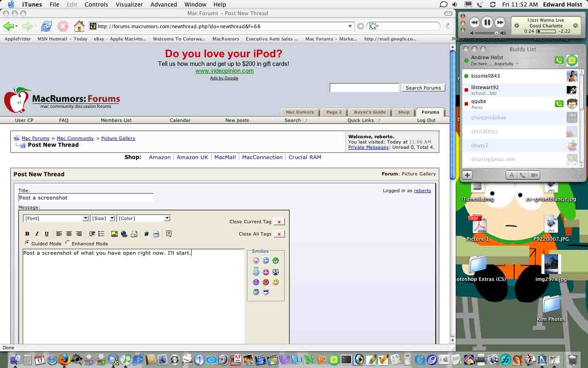Align message text left
Screen dimensions: 588x368
click(x=59, y=234)
